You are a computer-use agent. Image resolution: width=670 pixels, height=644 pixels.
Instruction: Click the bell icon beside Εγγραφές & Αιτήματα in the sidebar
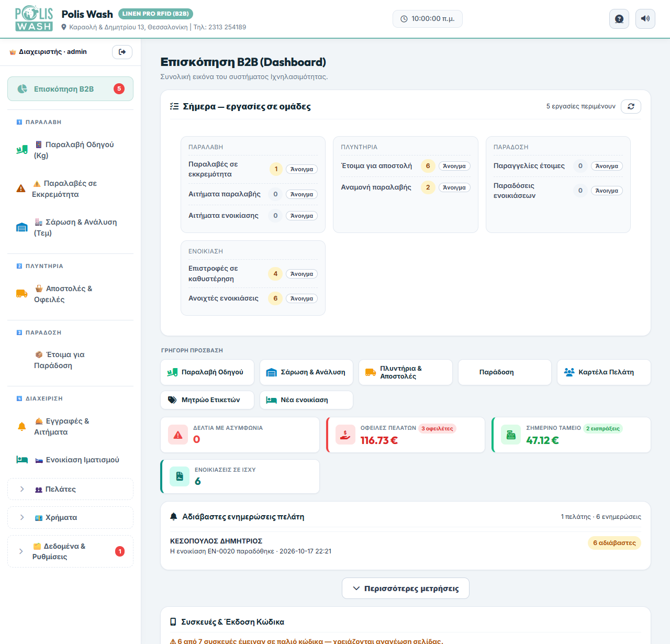(x=22, y=426)
